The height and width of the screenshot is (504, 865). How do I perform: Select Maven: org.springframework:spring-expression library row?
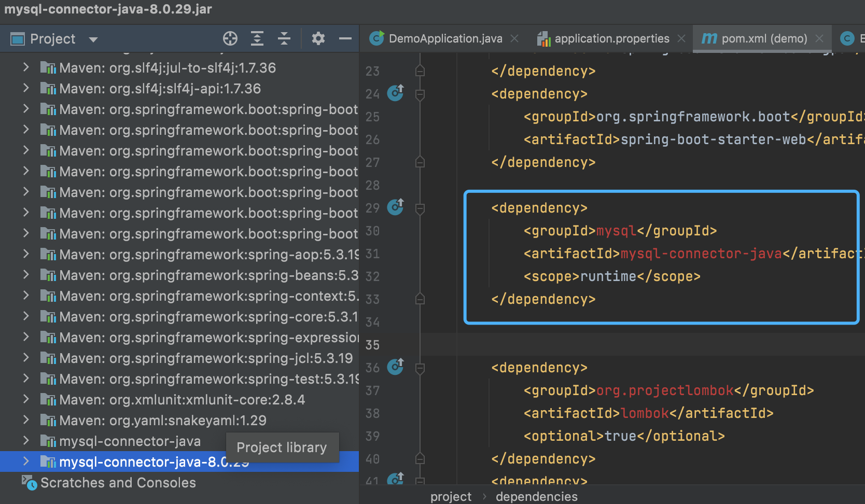tap(179, 337)
